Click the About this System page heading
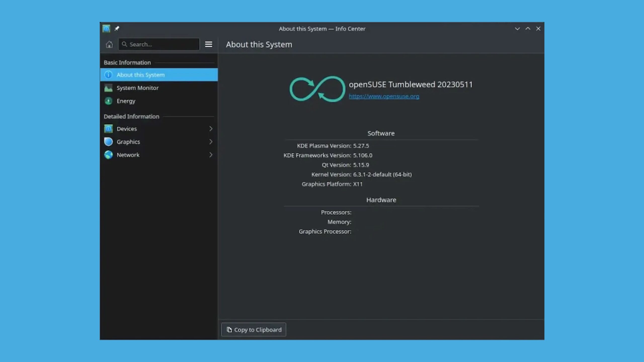This screenshot has width=644, height=362. [259, 44]
